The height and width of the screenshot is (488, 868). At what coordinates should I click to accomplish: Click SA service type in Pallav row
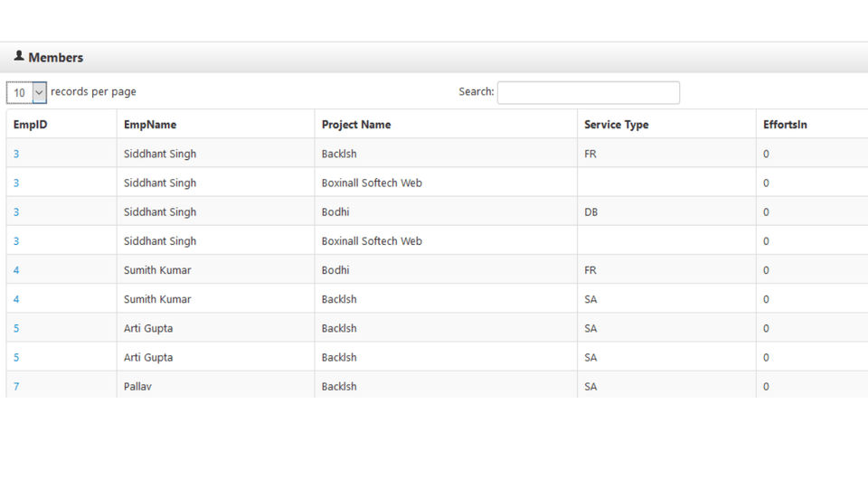click(x=590, y=387)
